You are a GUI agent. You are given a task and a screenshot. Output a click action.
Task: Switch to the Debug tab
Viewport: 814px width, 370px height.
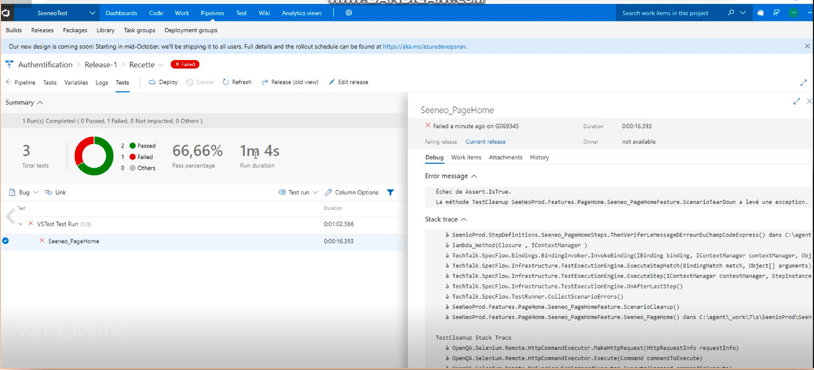tap(435, 157)
